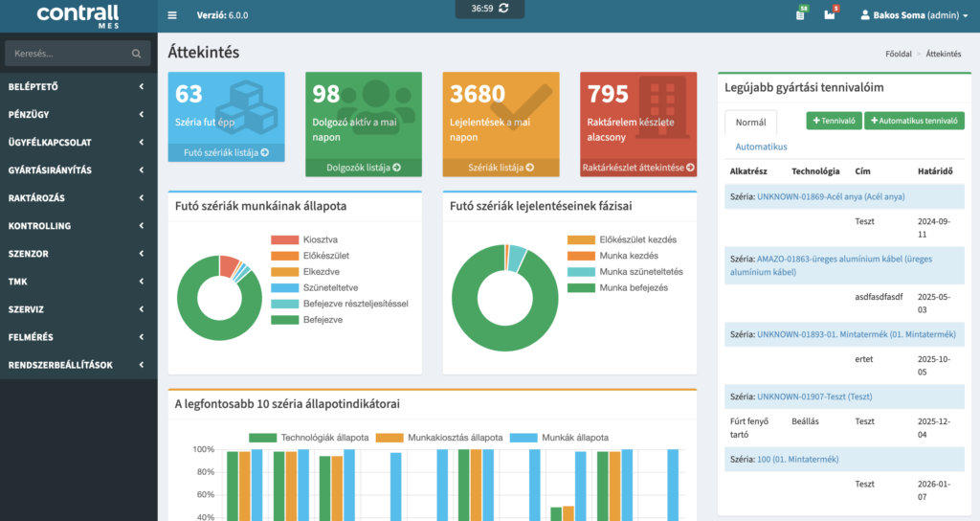The image size is (980, 521).
Task: Expand the PÉNZÜGY sidebar menu
Action: click(x=78, y=115)
